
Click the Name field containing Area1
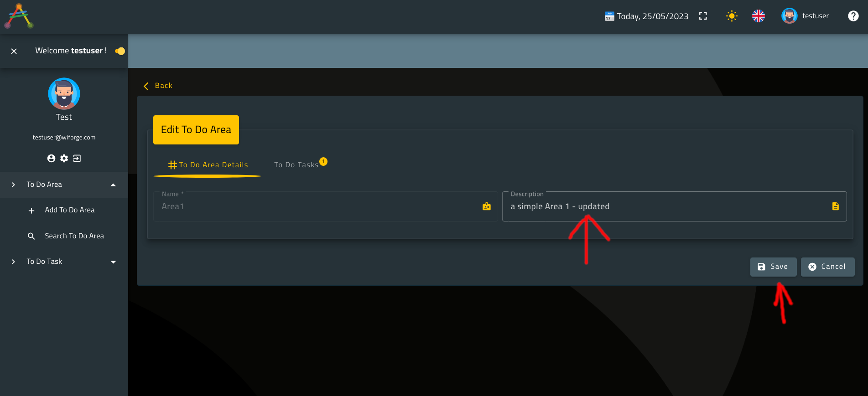click(325, 206)
